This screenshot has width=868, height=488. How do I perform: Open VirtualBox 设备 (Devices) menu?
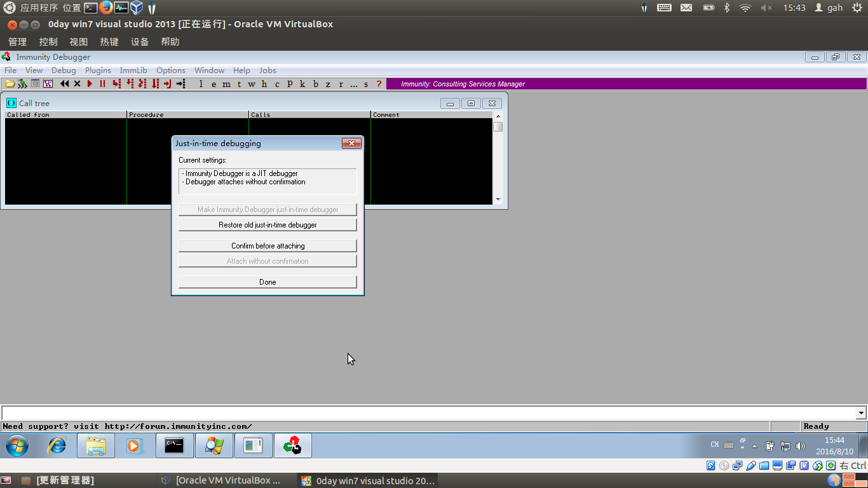tap(140, 42)
